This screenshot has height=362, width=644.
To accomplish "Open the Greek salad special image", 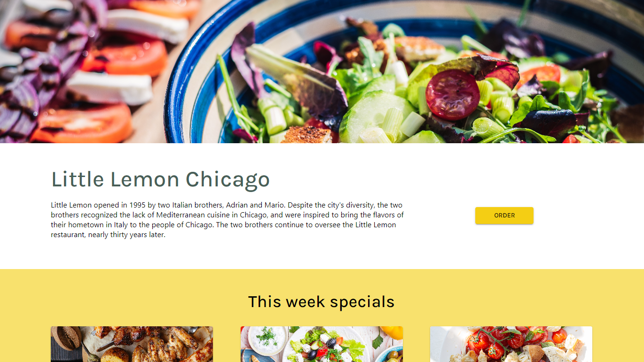I will click(322, 344).
